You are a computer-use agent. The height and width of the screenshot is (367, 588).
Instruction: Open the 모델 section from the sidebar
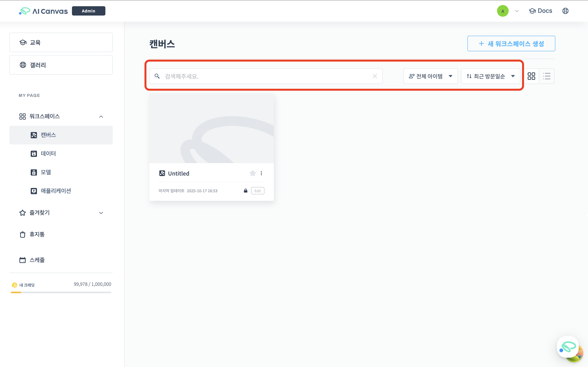pos(46,172)
